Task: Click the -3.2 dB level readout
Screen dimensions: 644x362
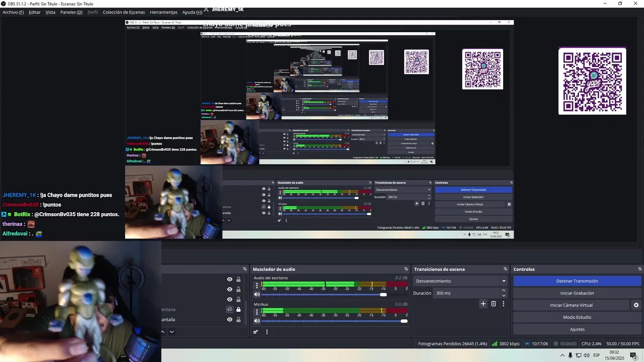Action: point(401,278)
